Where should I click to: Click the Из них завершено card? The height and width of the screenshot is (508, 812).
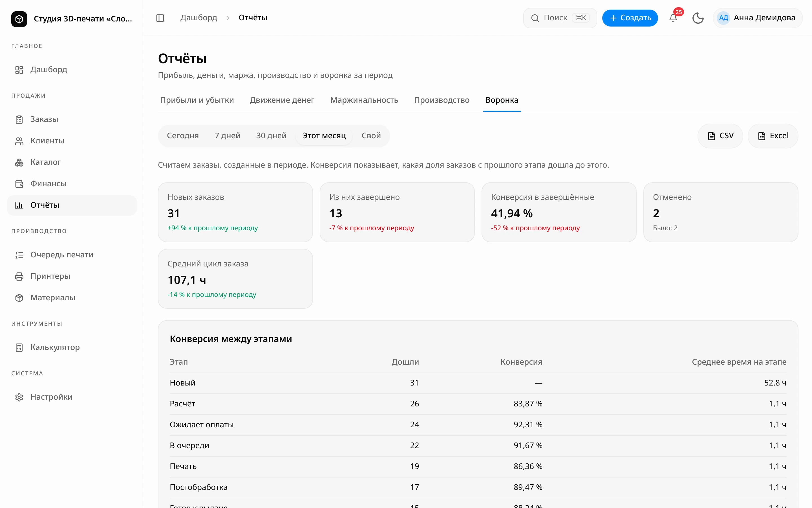tap(397, 212)
